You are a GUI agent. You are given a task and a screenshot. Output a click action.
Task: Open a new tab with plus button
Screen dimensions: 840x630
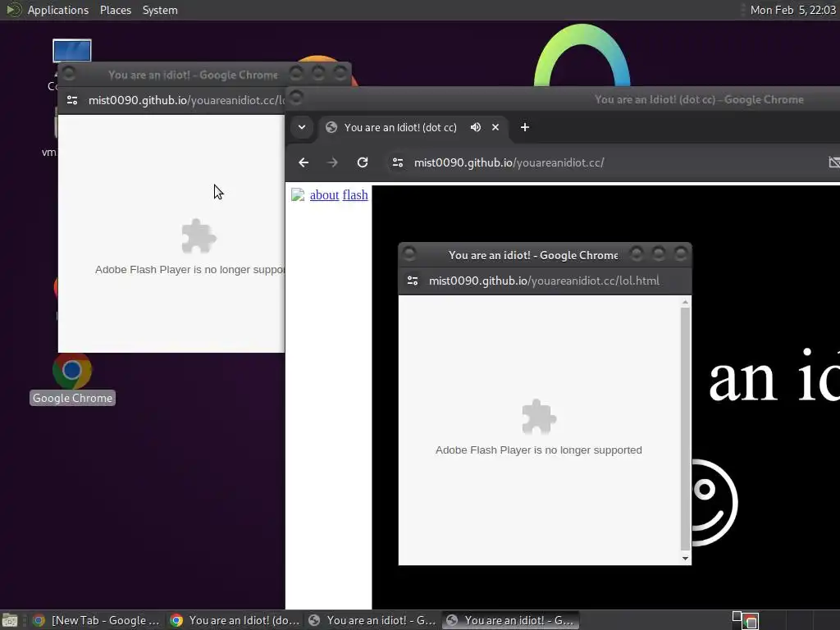tap(525, 127)
